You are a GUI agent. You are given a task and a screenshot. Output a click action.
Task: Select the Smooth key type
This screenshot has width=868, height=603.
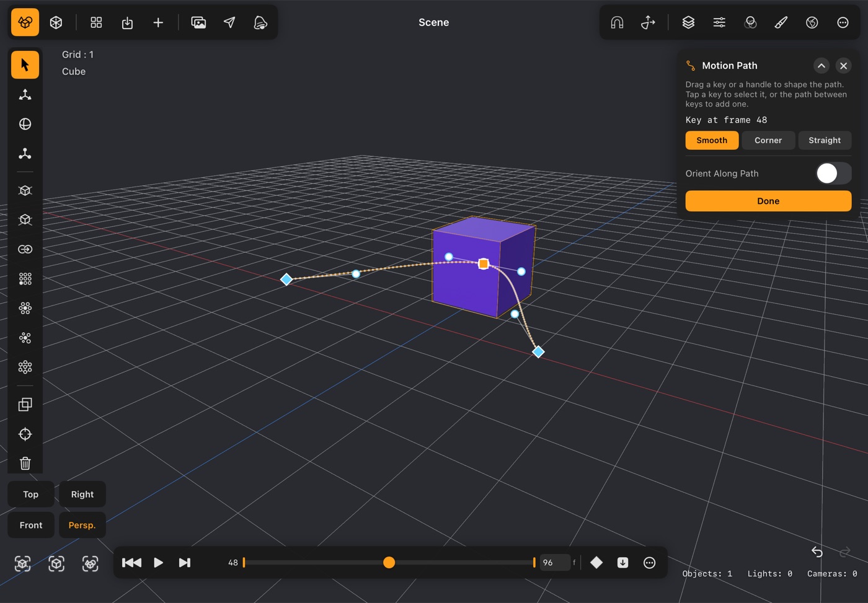pyautogui.click(x=712, y=140)
